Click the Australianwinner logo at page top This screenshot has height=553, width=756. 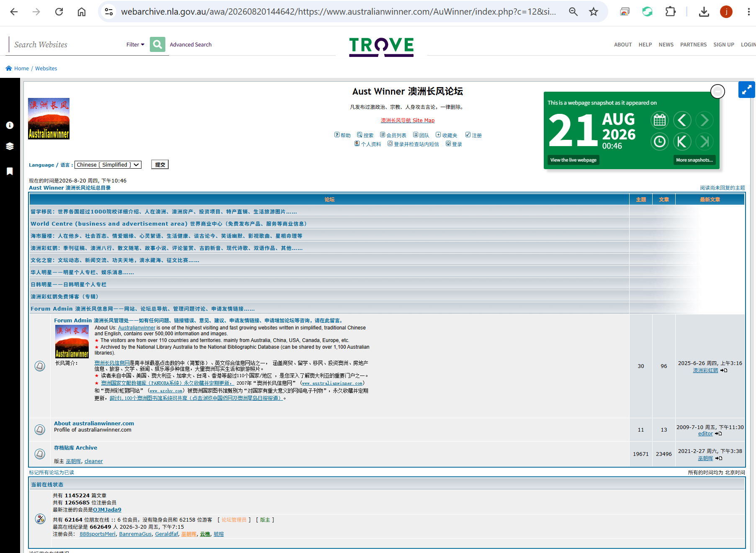(49, 118)
